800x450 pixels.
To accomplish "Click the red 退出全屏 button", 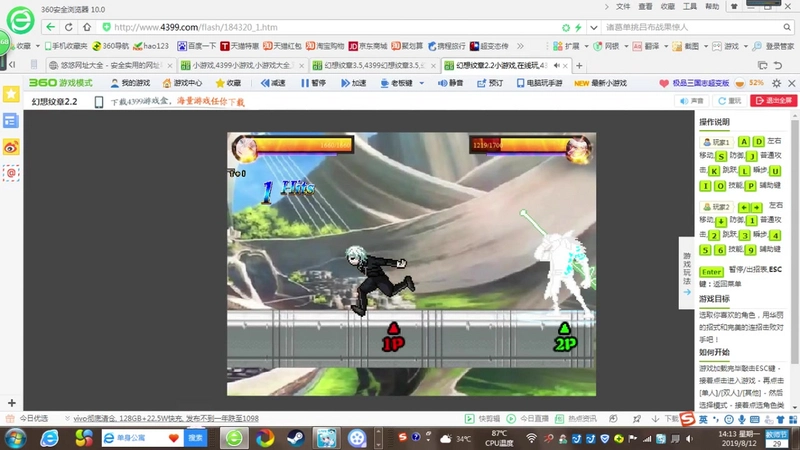I will tap(773, 101).
